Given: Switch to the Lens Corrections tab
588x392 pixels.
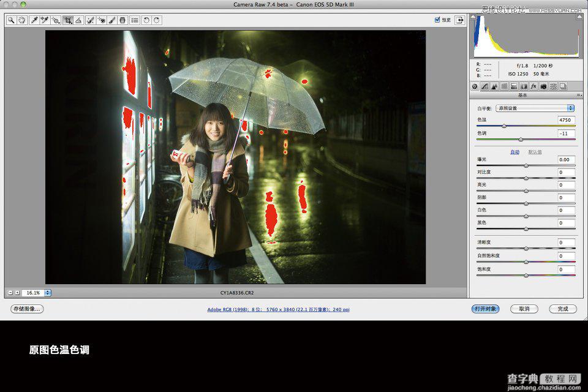Looking at the screenshot, I should (524, 86).
